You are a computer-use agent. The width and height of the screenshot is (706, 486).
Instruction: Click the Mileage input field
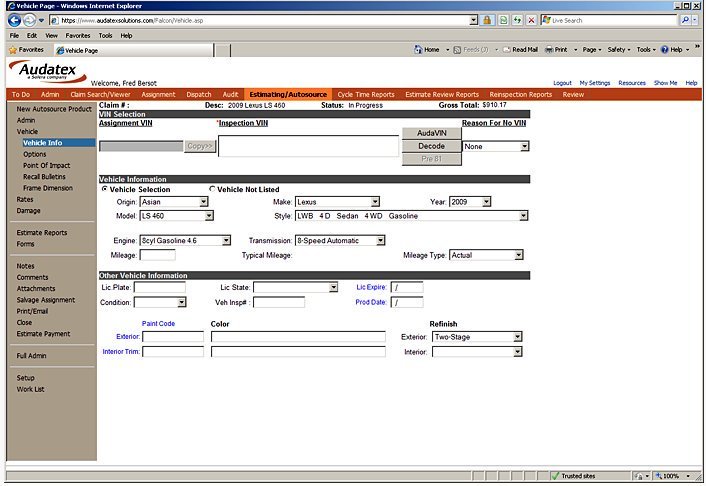click(158, 255)
